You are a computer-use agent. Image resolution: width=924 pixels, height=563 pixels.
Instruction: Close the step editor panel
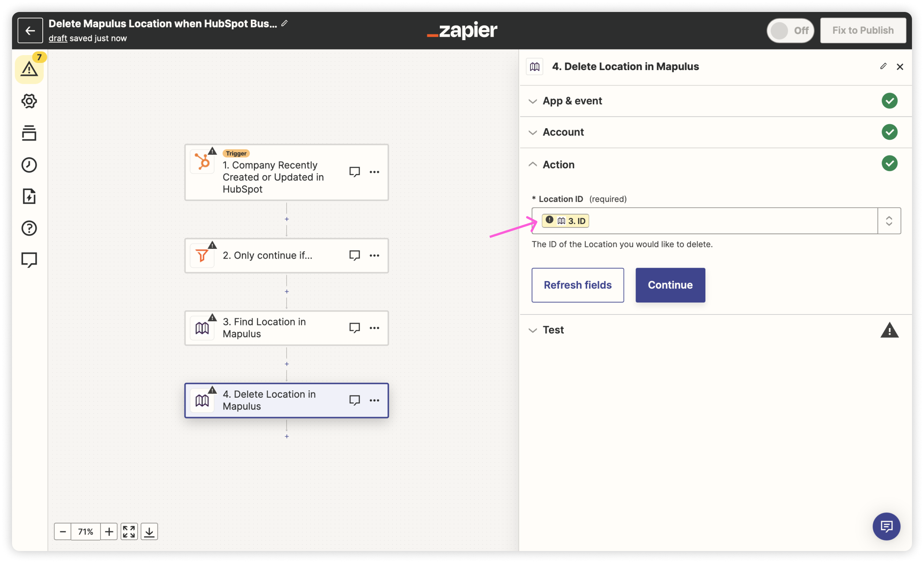(x=900, y=67)
